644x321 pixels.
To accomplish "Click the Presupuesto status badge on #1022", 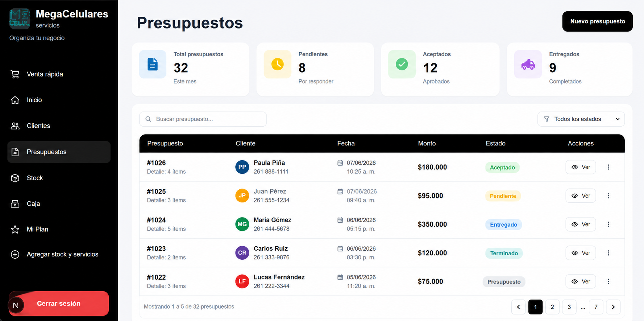I will 504,282.
